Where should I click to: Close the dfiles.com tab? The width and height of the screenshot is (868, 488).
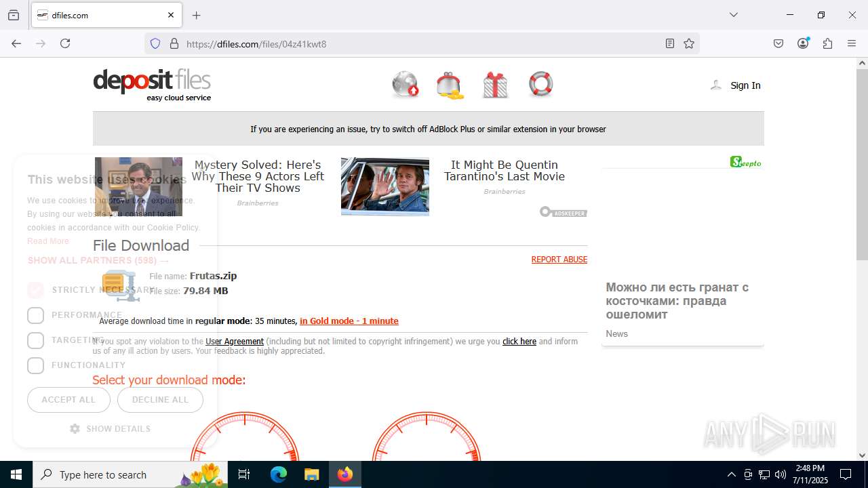coord(171,15)
